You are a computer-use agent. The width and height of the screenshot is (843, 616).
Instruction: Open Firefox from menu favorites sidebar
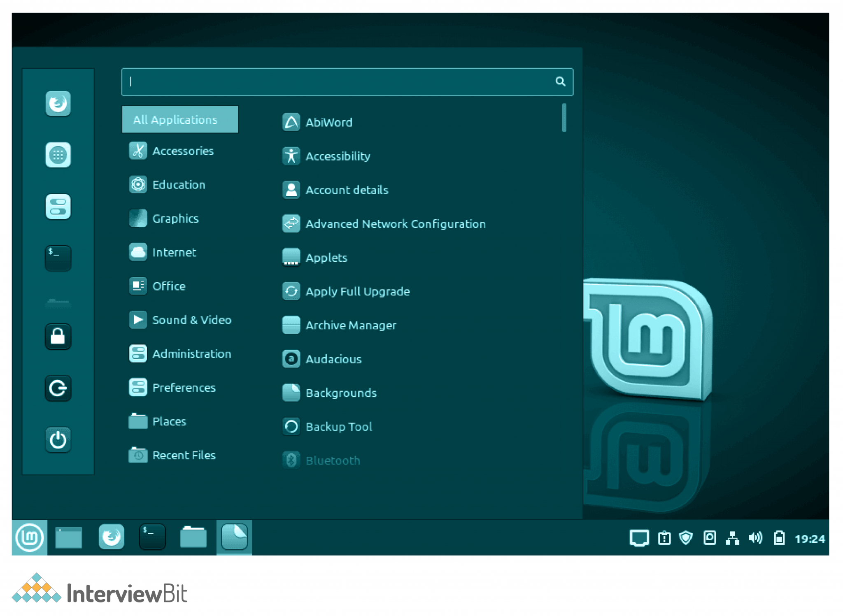(58, 103)
